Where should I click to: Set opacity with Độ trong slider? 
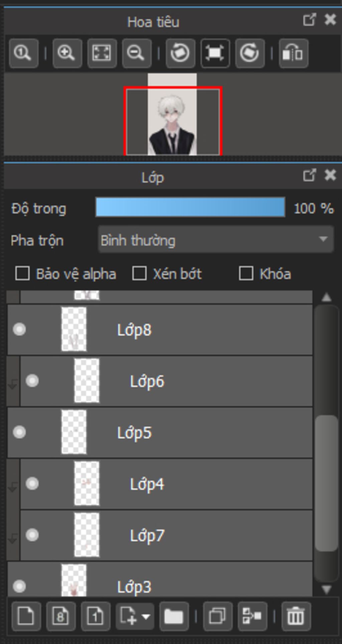click(x=190, y=207)
